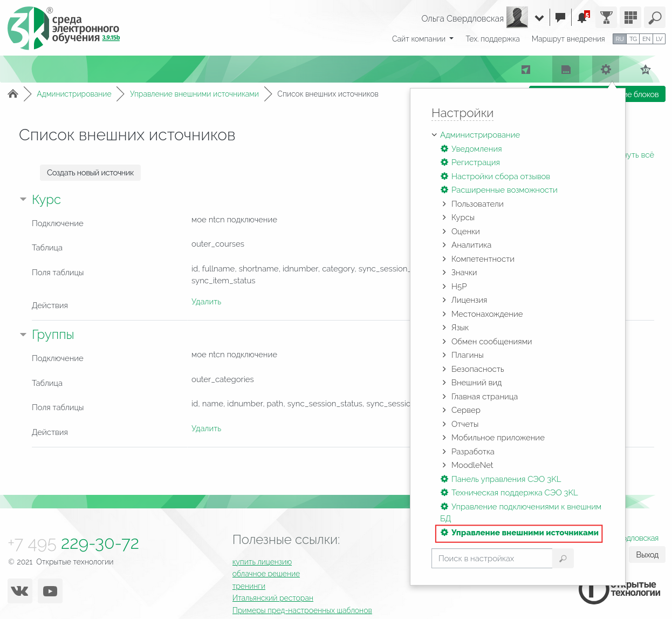Collapse the Курс section
Screen dimensions: 672x619
point(23,200)
